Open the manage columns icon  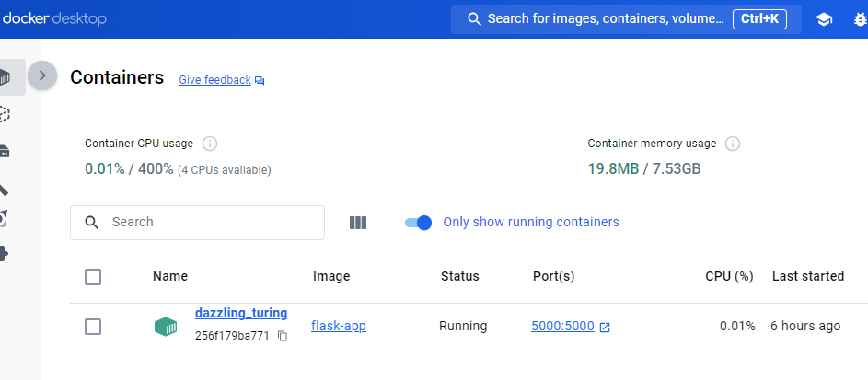[358, 223]
